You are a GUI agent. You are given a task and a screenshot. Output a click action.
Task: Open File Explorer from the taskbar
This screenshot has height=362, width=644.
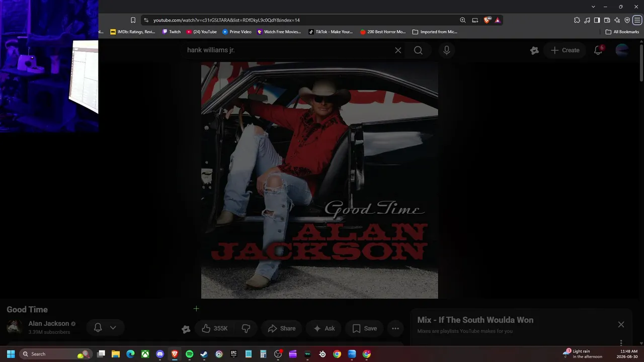116,354
